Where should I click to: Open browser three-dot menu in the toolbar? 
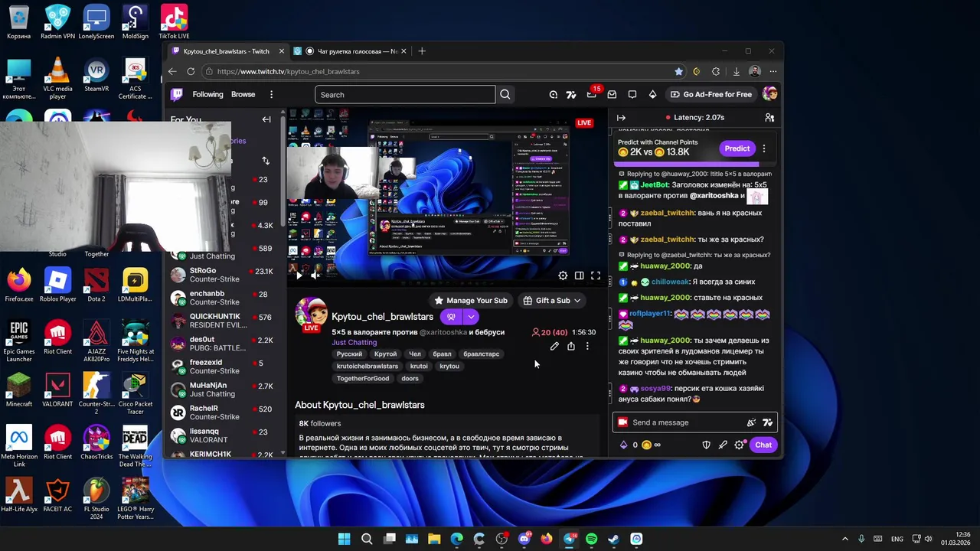(773, 71)
